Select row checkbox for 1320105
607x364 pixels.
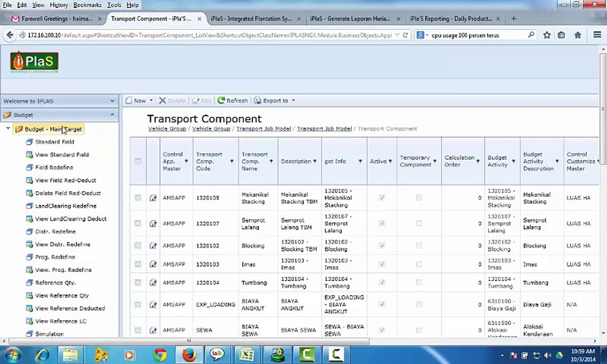(x=138, y=198)
